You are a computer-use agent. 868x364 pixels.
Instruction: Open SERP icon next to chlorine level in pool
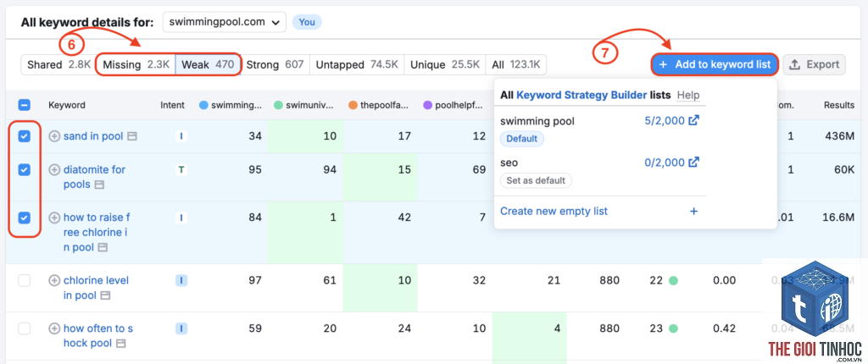pos(104,296)
